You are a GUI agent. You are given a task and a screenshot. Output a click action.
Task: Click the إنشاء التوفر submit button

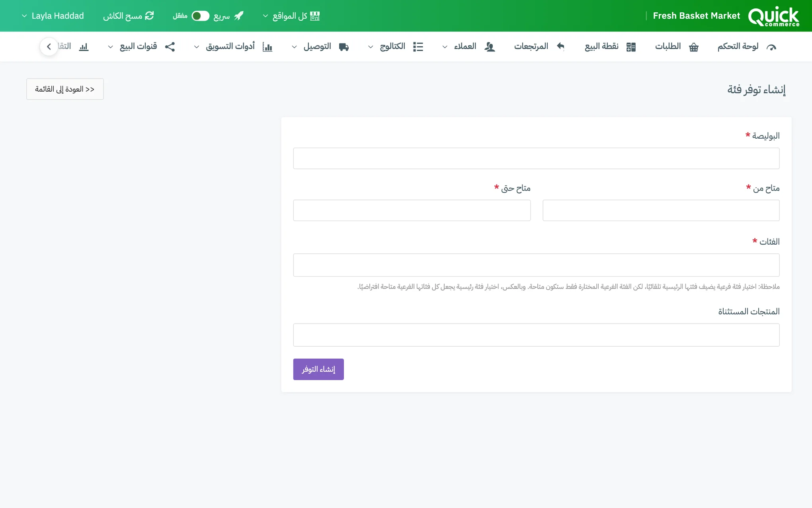click(318, 369)
